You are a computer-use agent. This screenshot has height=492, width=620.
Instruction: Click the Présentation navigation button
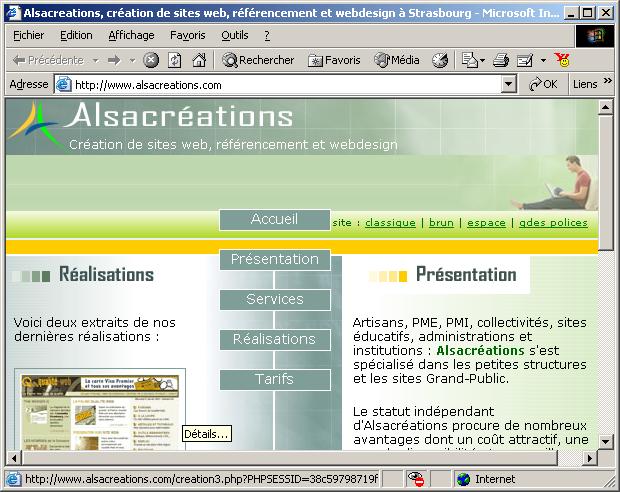coord(275,260)
